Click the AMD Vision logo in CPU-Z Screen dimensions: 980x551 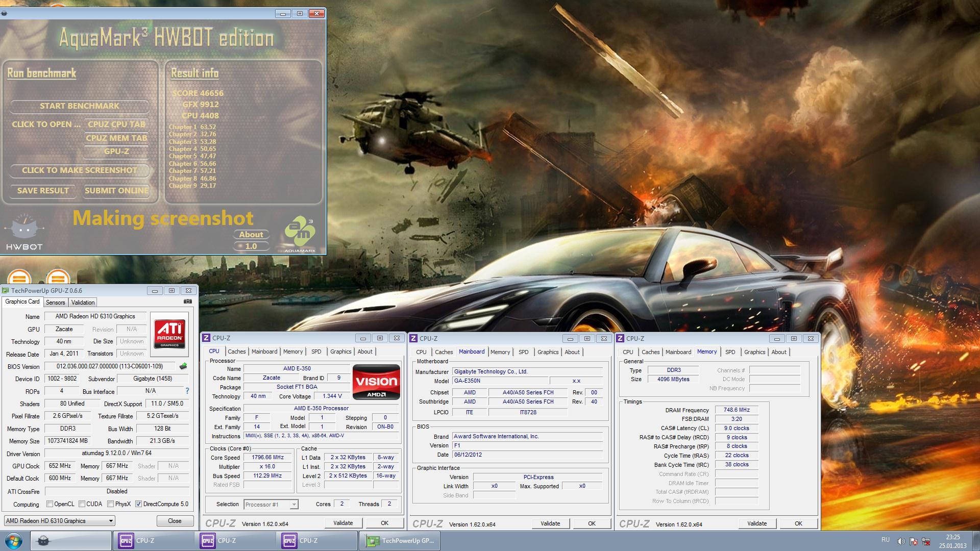click(376, 382)
